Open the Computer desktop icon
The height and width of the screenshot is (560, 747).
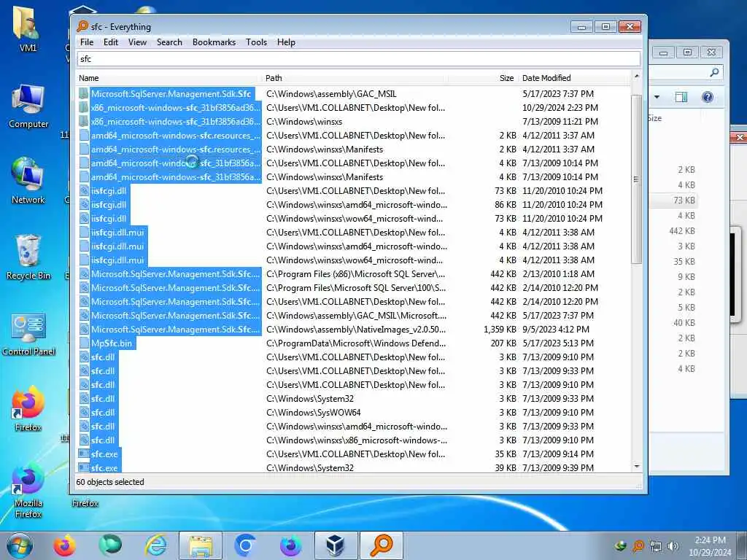click(28, 106)
